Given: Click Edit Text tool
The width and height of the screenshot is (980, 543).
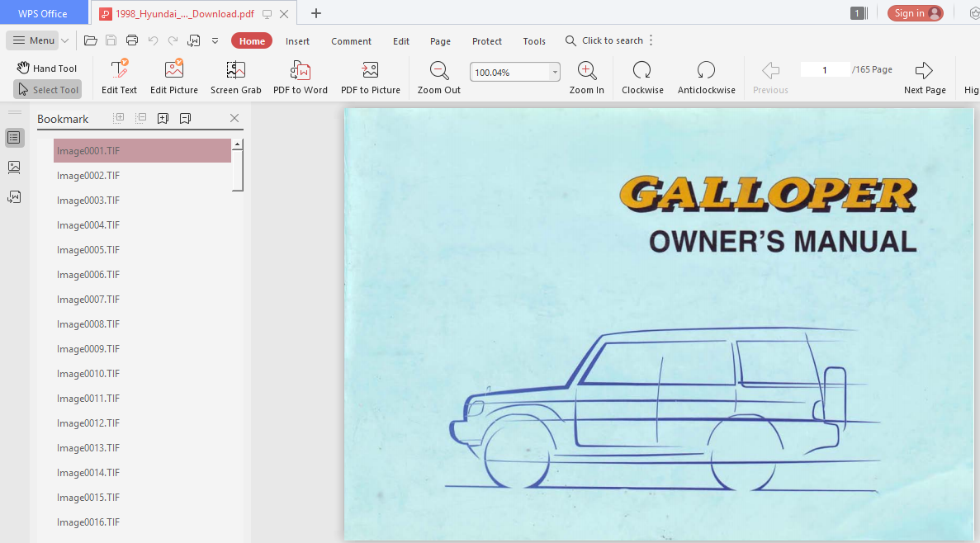Looking at the screenshot, I should 120,77.
